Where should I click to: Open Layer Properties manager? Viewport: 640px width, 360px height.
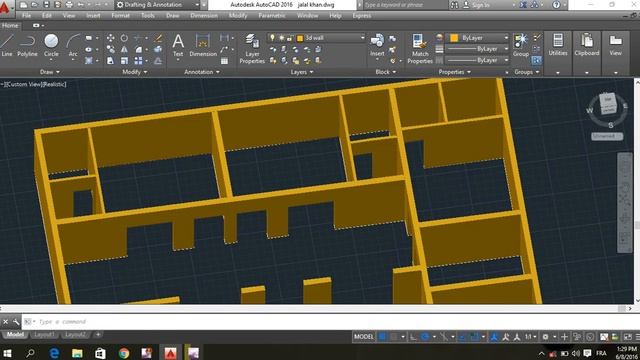[252, 49]
